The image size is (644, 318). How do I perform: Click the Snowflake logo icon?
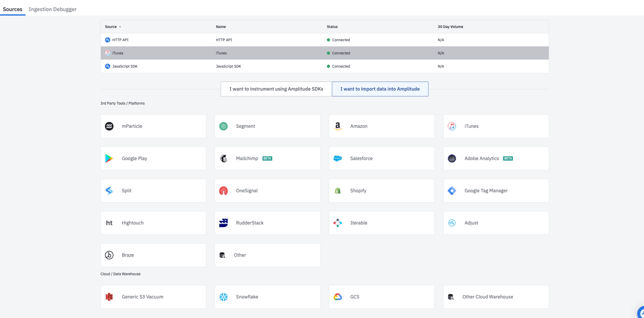click(223, 297)
